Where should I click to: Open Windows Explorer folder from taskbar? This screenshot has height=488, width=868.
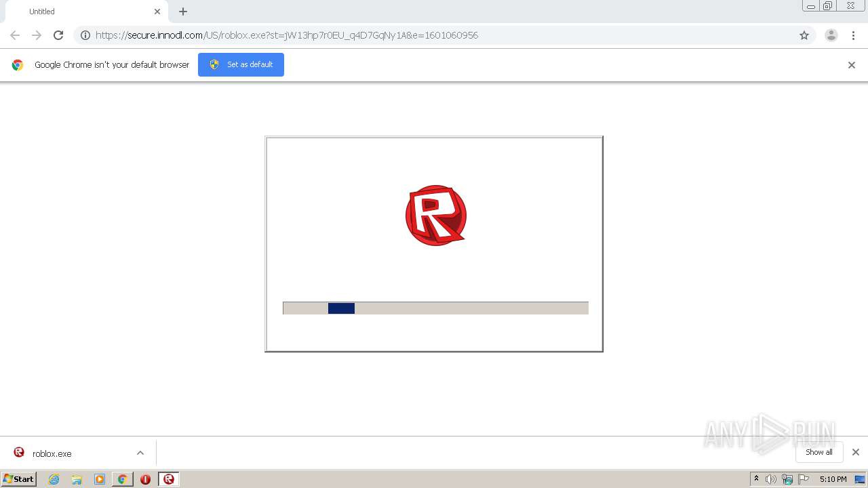point(77,479)
